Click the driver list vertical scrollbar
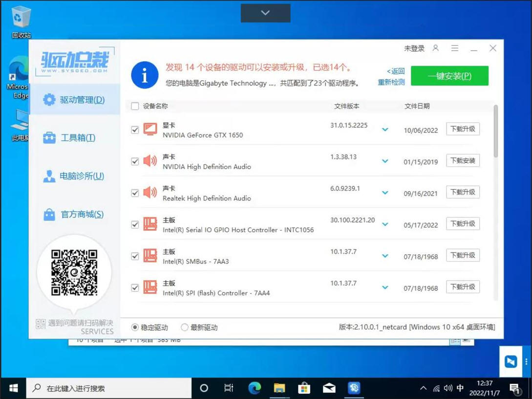 [496, 131]
